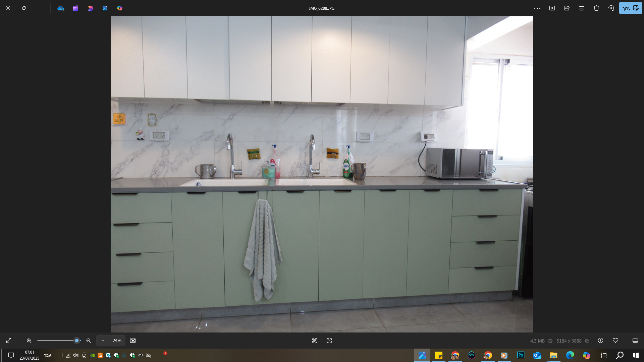This screenshot has height=362, width=644.
Task: Show the filmstrip thumbnail bar
Action: coord(635,341)
